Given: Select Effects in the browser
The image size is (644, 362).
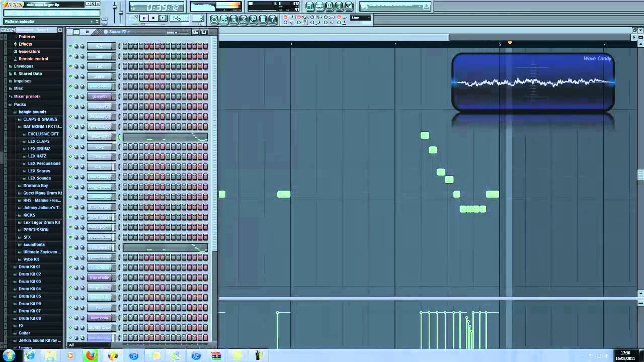Looking at the screenshot, I should pyautogui.click(x=25, y=44).
